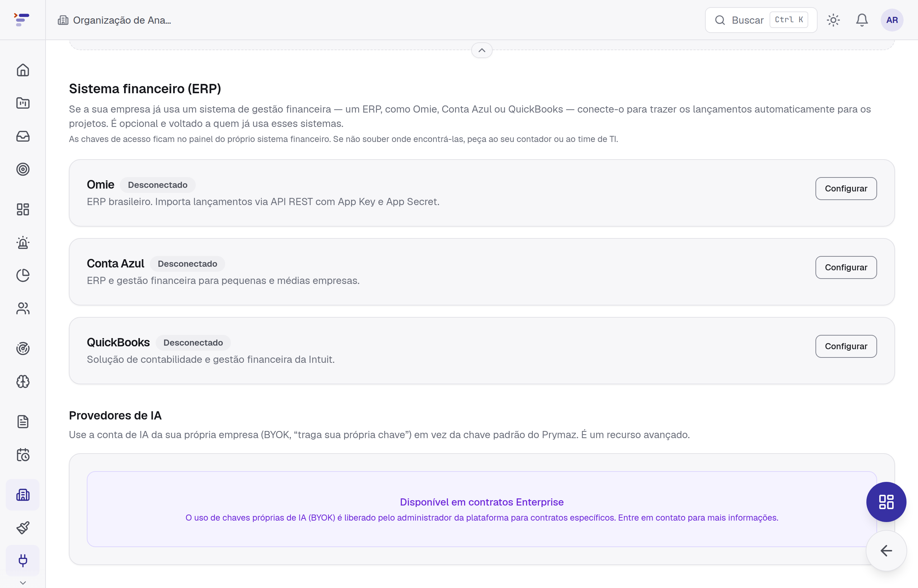Click the Sistema financeiro (ERP) heading
The height and width of the screenshot is (588, 918).
(x=145, y=89)
